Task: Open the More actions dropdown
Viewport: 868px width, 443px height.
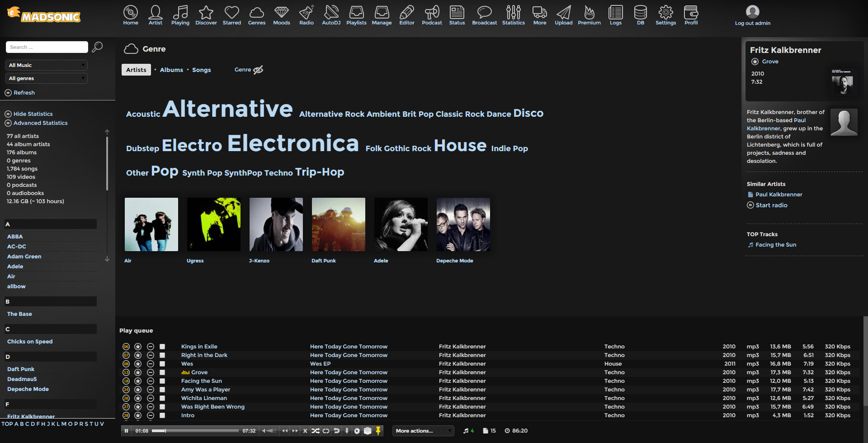Action: pyautogui.click(x=423, y=431)
